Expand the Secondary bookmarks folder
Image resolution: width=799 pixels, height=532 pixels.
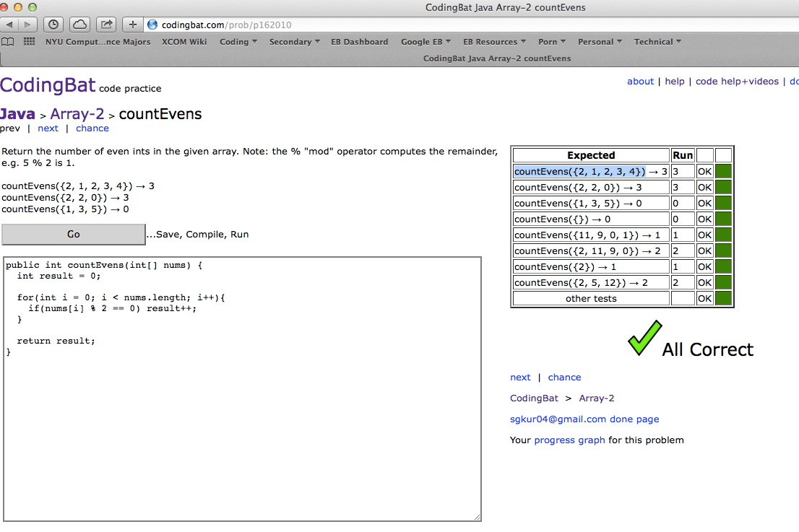pyautogui.click(x=294, y=42)
